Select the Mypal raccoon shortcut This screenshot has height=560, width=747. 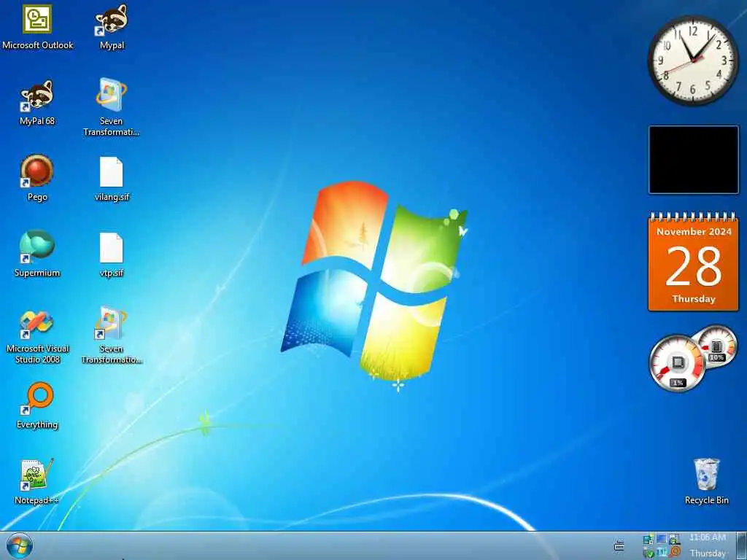click(112, 27)
